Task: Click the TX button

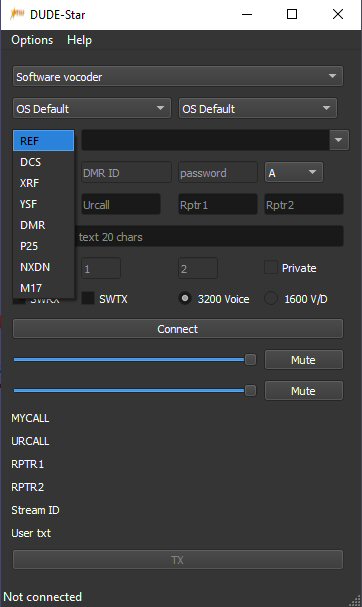Action: point(178,560)
